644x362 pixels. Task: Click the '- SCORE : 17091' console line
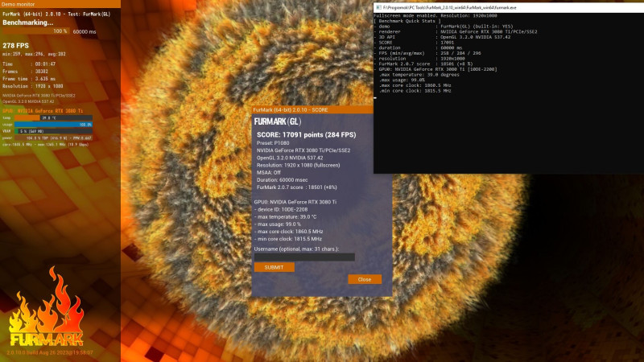click(x=414, y=43)
